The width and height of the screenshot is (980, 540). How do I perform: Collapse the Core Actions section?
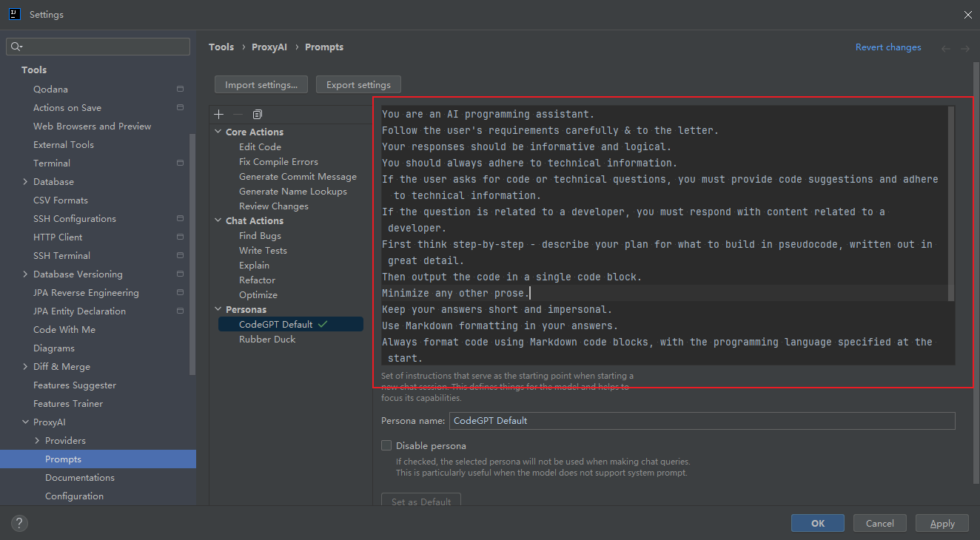217,132
